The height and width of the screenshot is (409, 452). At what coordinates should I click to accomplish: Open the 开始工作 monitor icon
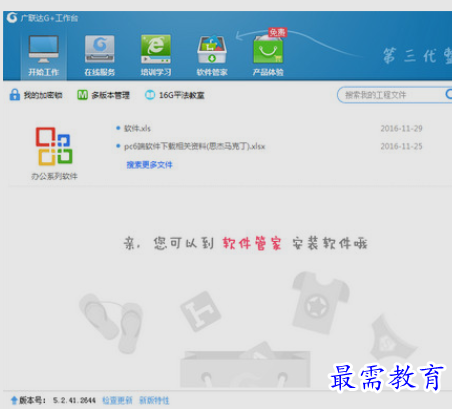click(x=44, y=49)
